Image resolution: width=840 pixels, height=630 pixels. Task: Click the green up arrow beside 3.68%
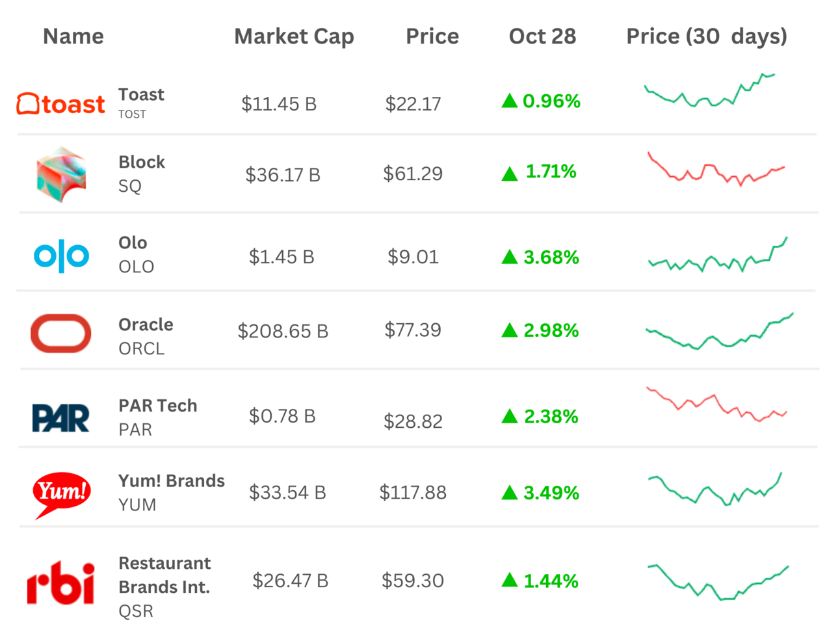[510, 257]
